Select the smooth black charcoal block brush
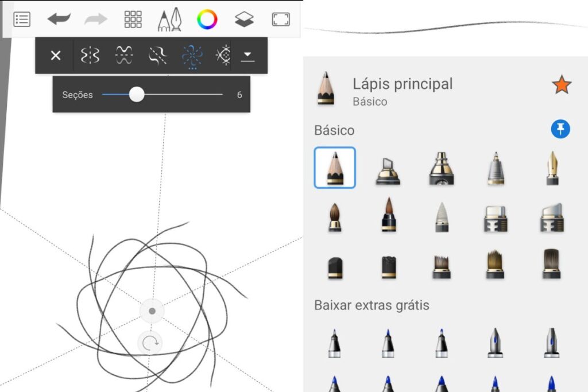The width and height of the screenshot is (588, 392). [335, 268]
